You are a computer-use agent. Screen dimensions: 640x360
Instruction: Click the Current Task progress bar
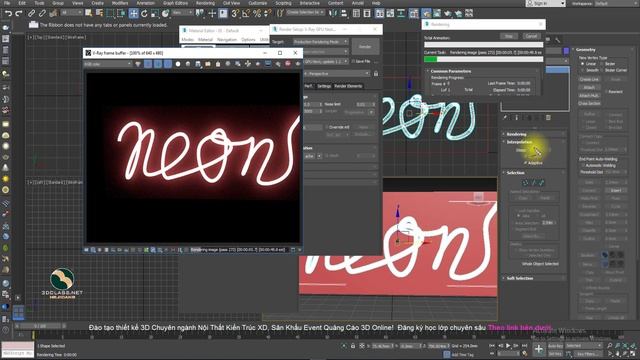[484, 59]
